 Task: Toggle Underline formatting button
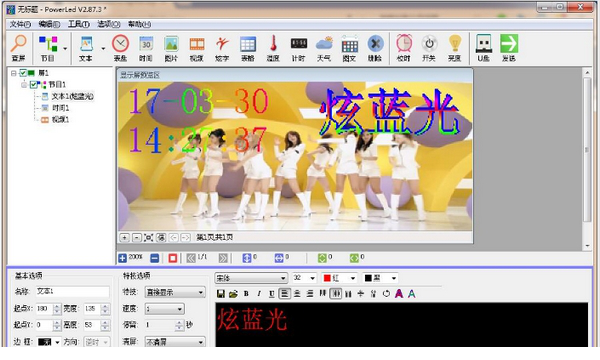(x=271, y=294)
